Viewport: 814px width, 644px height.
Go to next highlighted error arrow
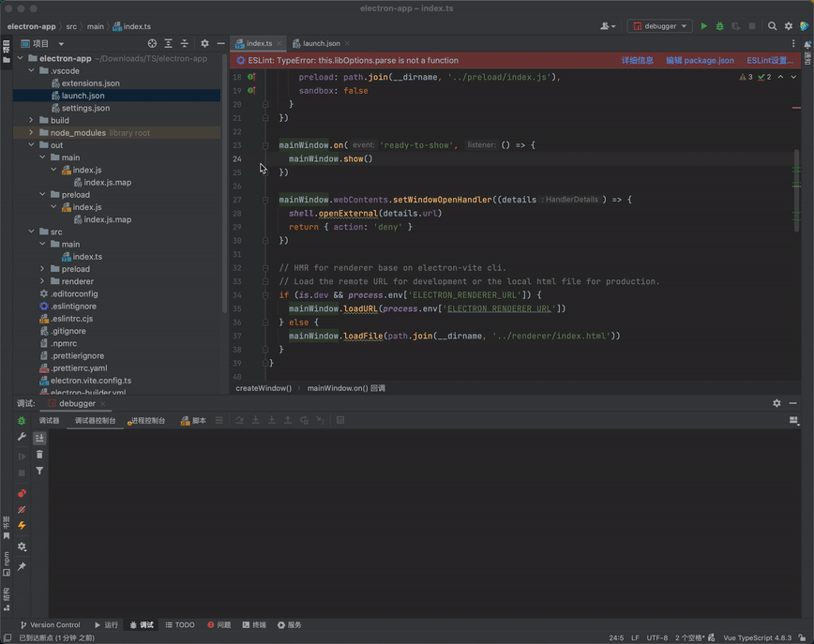click(x=793, y=77)
